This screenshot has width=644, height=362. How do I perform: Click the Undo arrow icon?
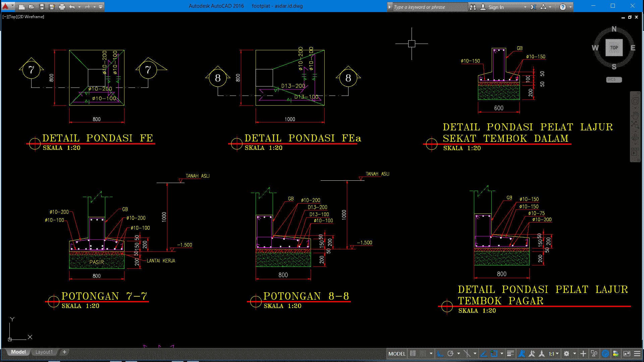click(x=72, y=7)
